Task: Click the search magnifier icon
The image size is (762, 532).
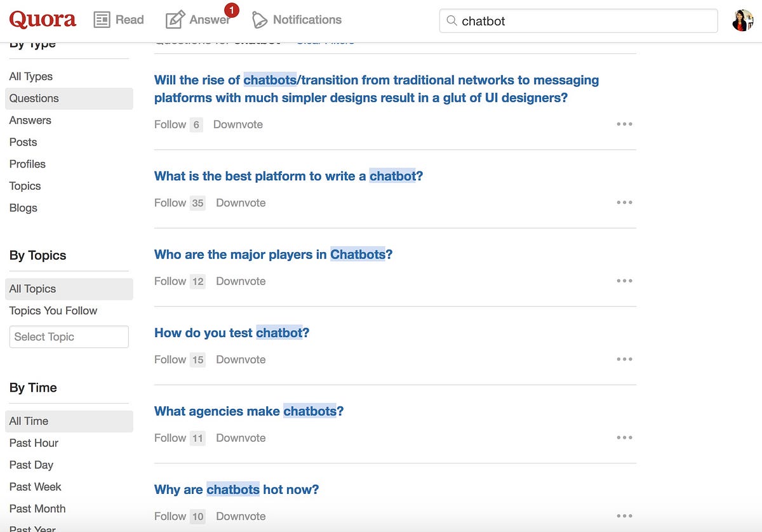Action: pos(452,21)
